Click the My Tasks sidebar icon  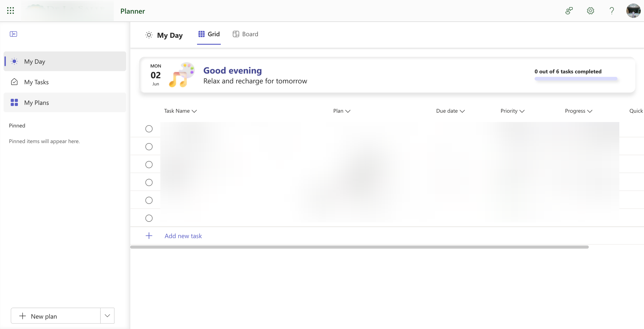click(x=14, y=82)
